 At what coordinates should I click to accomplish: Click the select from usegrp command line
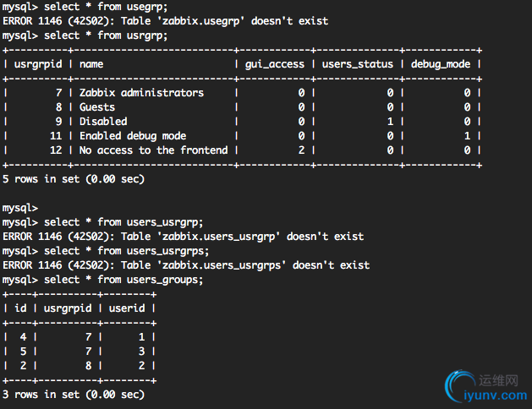point(85,7)
